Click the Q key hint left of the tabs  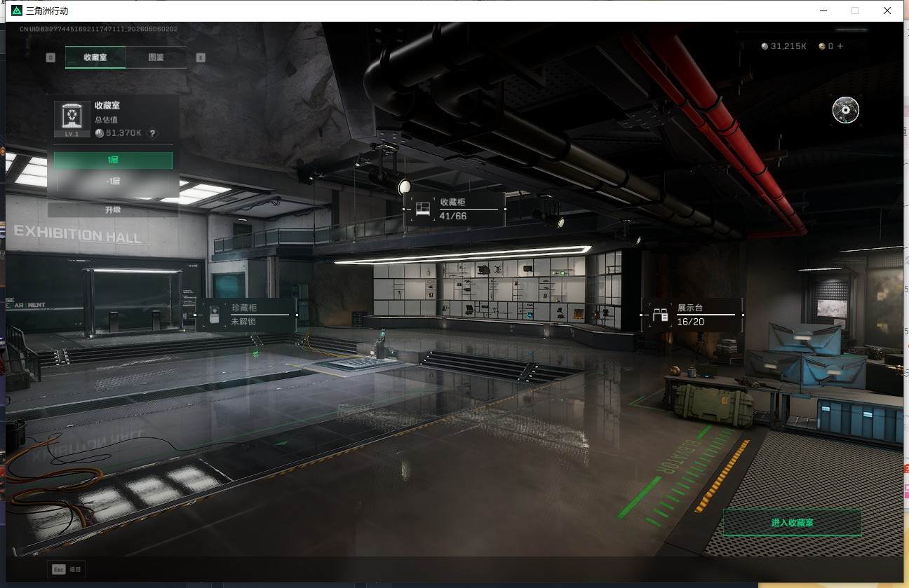click(50, 57)
